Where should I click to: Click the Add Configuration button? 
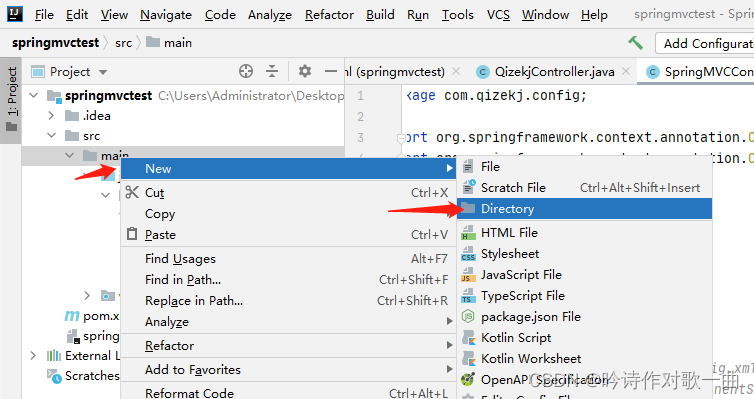coord(704,43)
